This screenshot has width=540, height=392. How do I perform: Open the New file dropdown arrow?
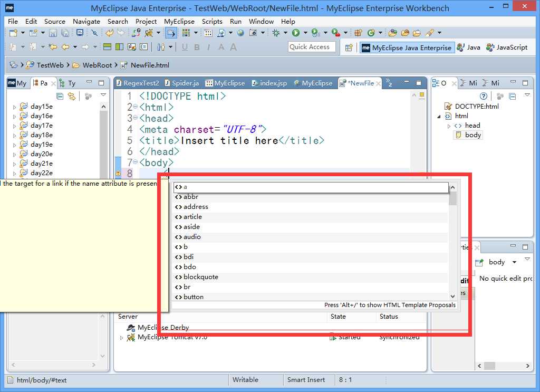23,33
